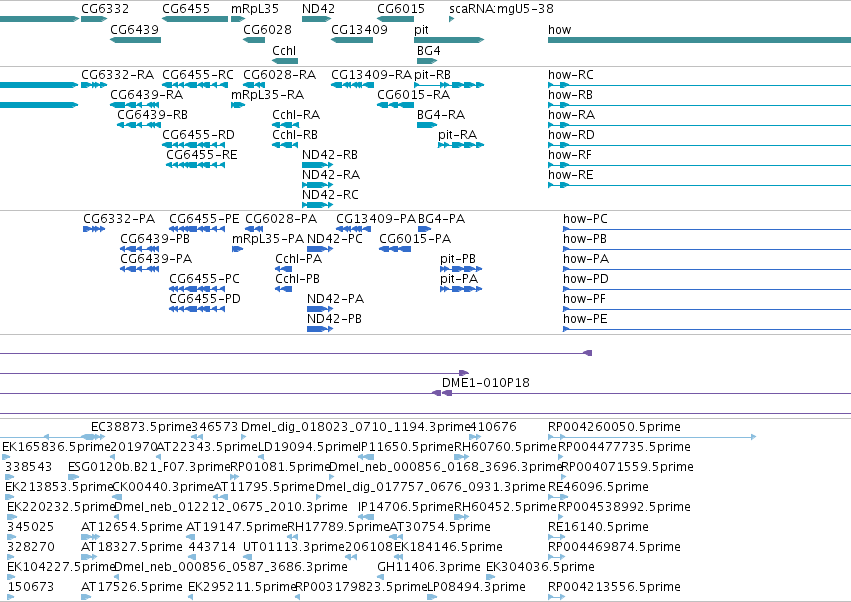
Task: Click the AT22343.5prime EST label
Action: [207, 447]
